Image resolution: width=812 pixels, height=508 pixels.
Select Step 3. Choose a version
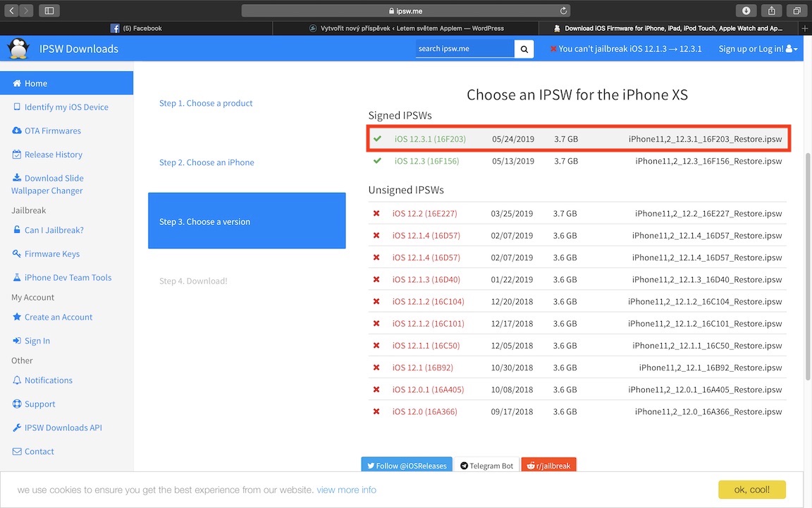pos(247,221)
